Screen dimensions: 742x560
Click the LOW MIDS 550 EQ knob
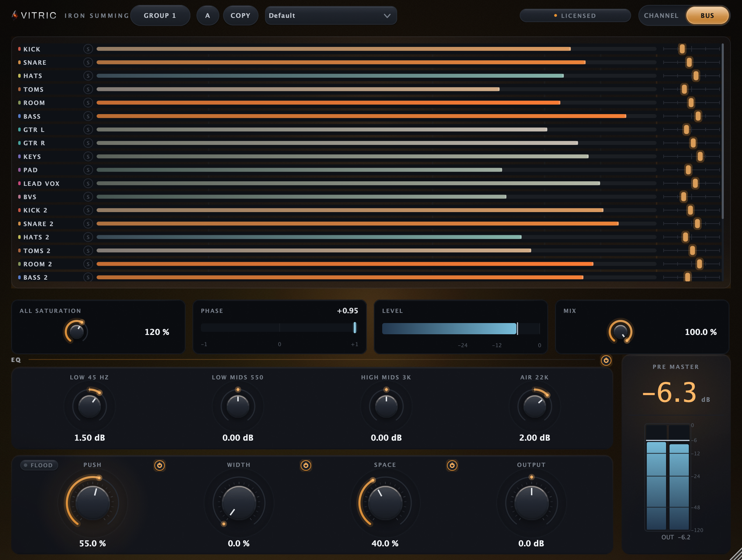click(238, 407)
